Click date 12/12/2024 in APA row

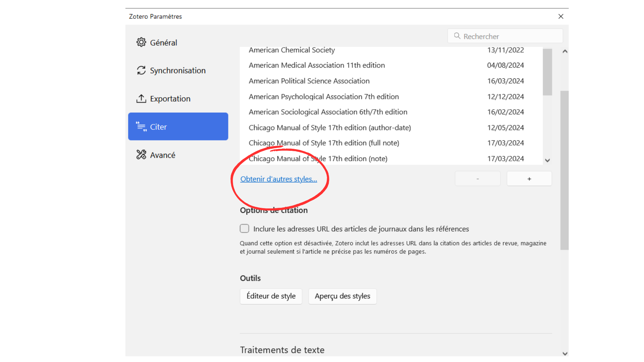pos(505,97)
